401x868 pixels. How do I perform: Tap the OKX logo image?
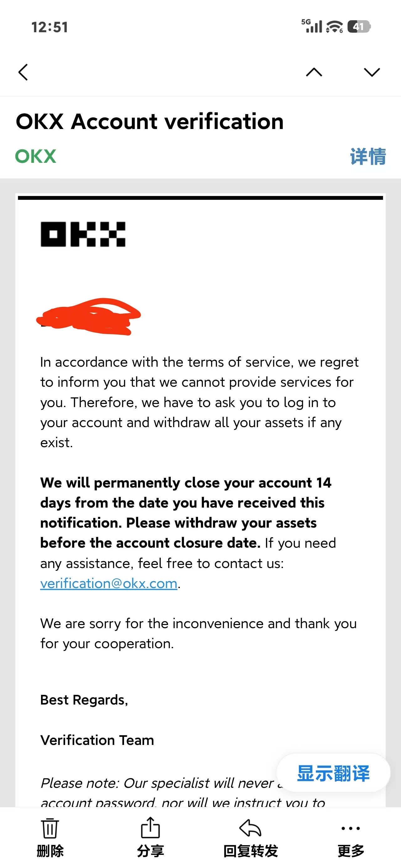pos(83,234)
